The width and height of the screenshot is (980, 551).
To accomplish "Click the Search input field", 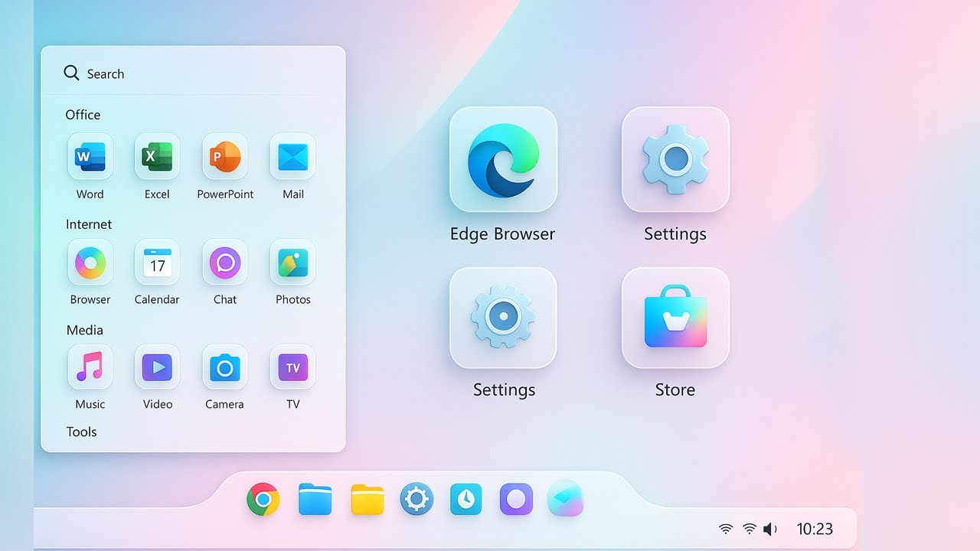I will click(x=189, y=73).
